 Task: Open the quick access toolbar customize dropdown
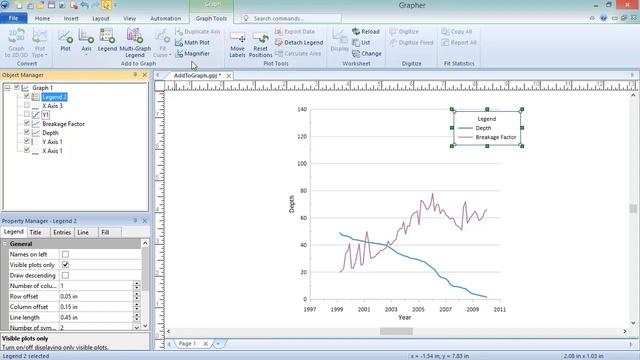[116, 5]
